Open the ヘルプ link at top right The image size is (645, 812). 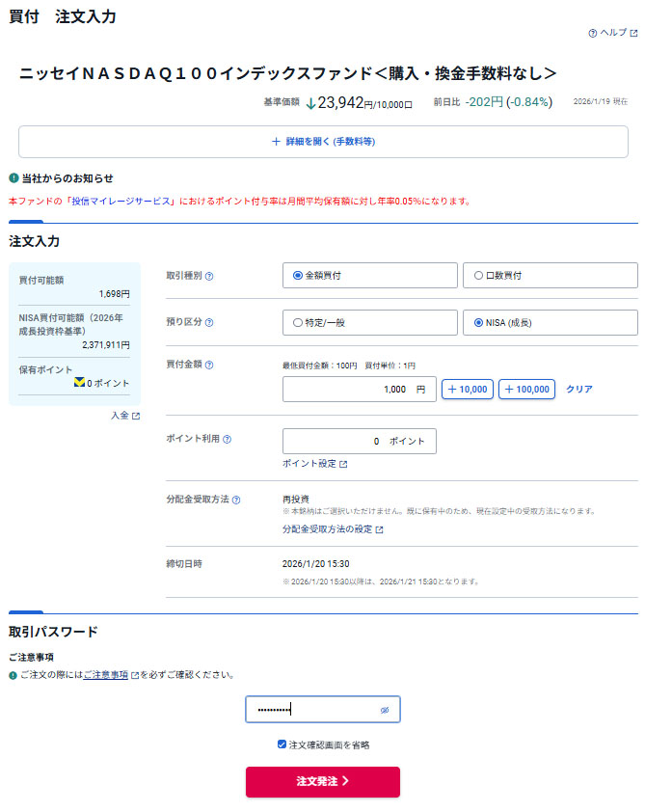coord(613,33)
